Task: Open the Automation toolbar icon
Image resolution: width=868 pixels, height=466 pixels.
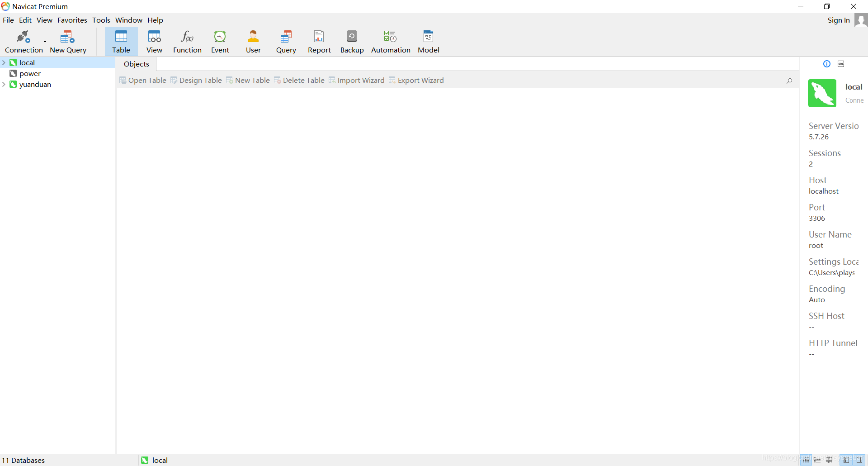Action: click(x=391, y=42)
